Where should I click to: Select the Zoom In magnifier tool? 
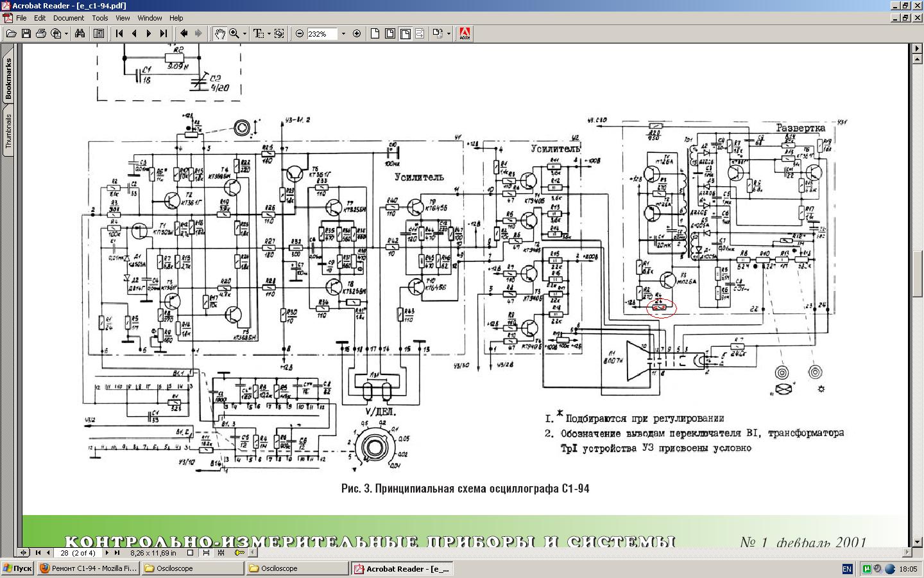(234, 33)
